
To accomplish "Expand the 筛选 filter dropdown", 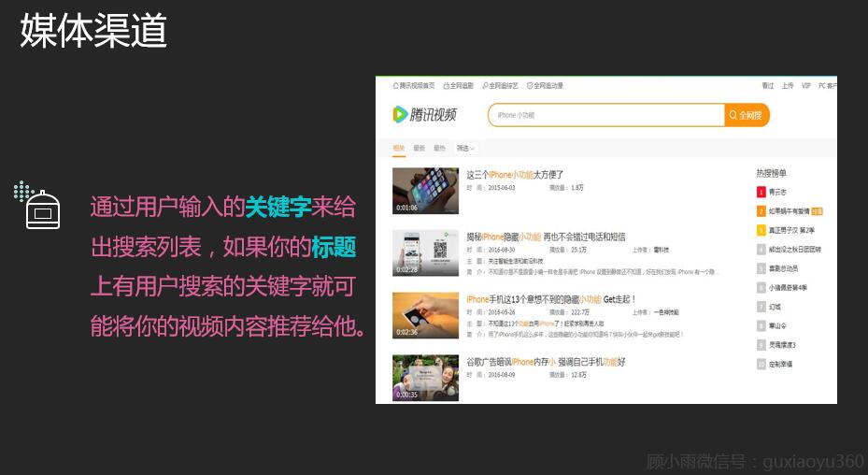I will pyautogui.click(x=465, y=148).
